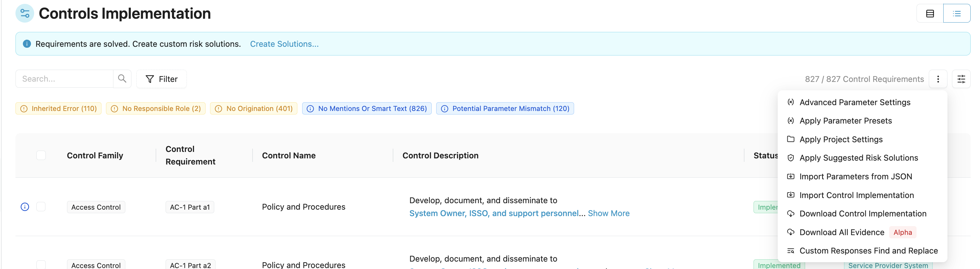Click the warning icon on Inherited Error chip

click(24, 109)
